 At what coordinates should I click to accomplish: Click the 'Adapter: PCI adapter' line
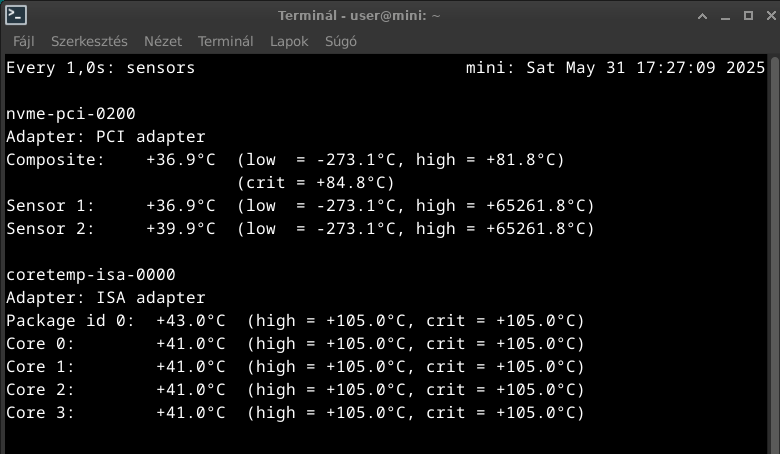105,137
